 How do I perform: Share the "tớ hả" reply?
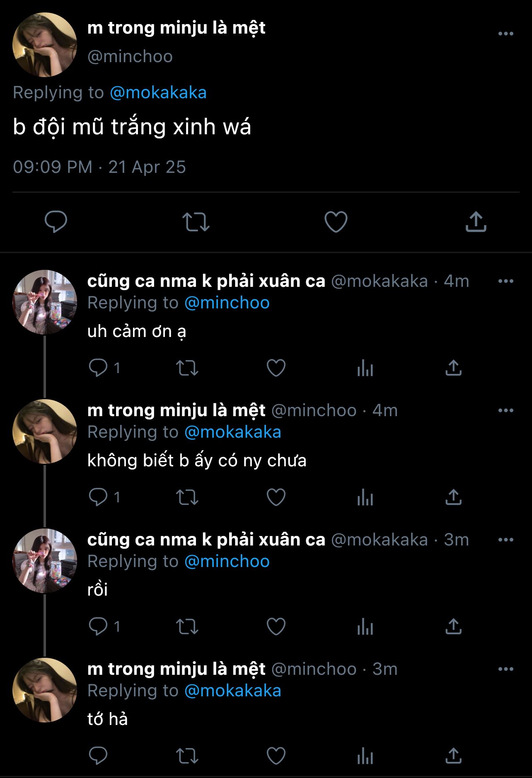coord(453,756)
